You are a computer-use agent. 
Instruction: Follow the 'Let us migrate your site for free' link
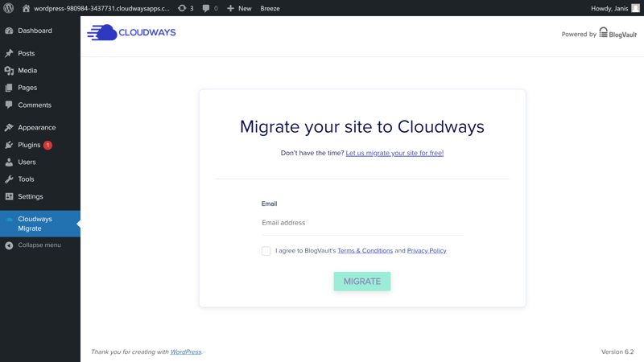394,153
